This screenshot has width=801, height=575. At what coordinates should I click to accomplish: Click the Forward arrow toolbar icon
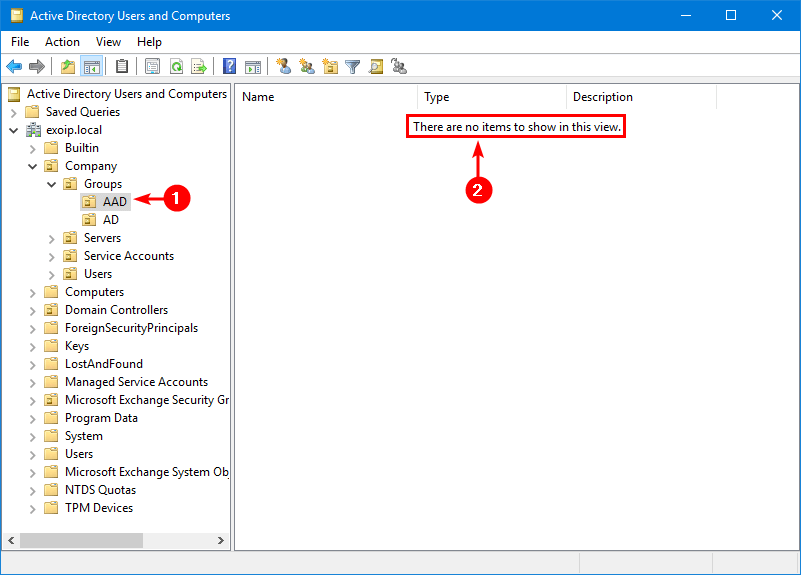[x=37, y=66]
